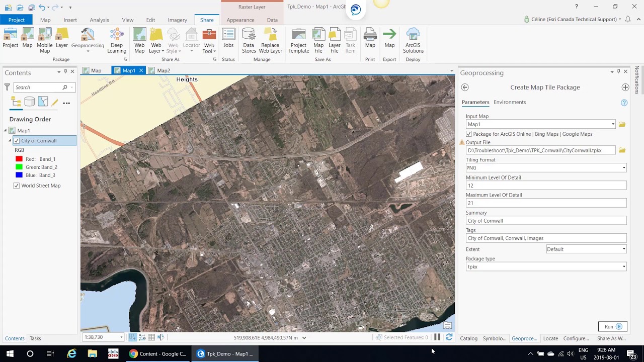The image size is (644, 362).
Task: Open the Notifications side panel
Action: [x=637, y=80]
